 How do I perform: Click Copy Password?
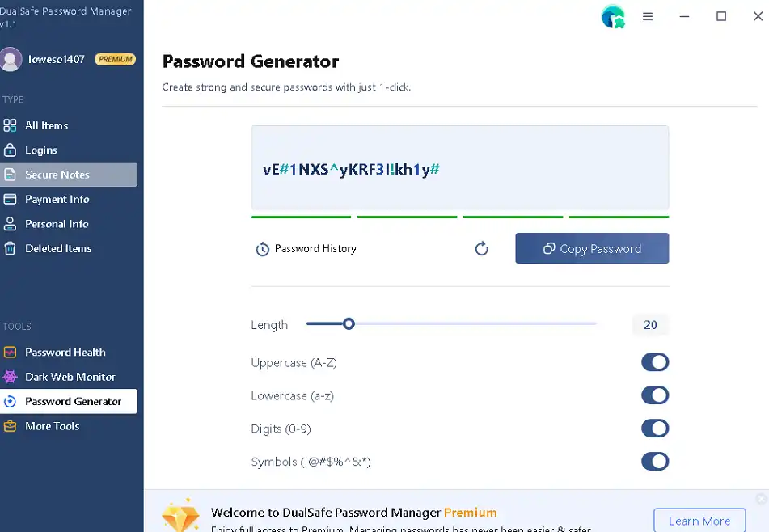pyautogui.click(x=592, y=248)
